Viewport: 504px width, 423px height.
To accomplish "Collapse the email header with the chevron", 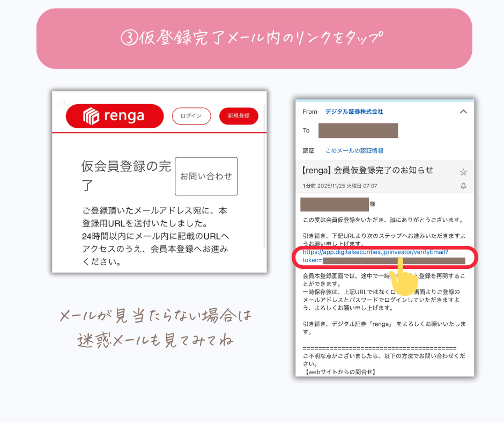I will 463,112.
